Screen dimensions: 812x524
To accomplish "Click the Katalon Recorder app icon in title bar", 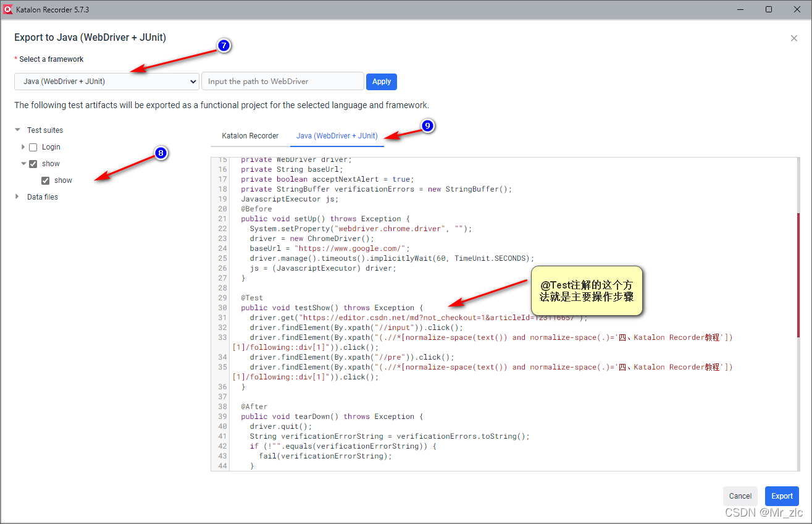I will [x=8, y=9].
